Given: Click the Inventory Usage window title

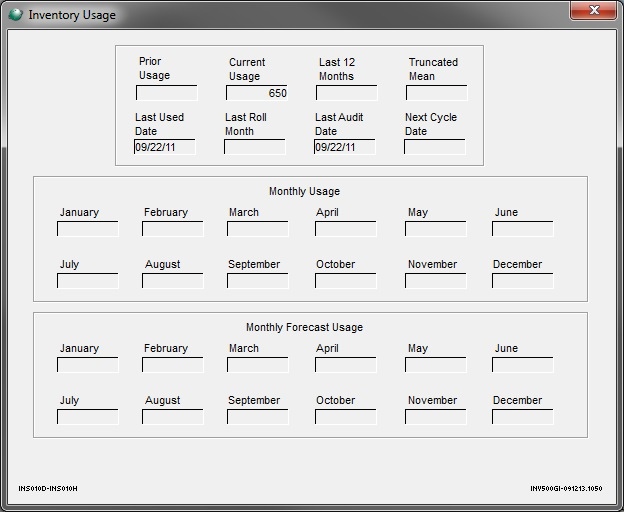Looking at the screenshot, I should point(72,15).
